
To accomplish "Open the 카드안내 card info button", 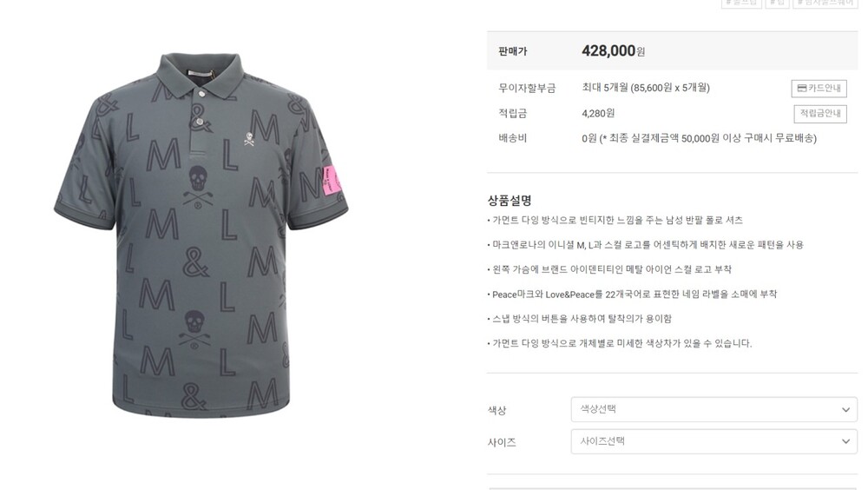I will (x=819, y=88).
